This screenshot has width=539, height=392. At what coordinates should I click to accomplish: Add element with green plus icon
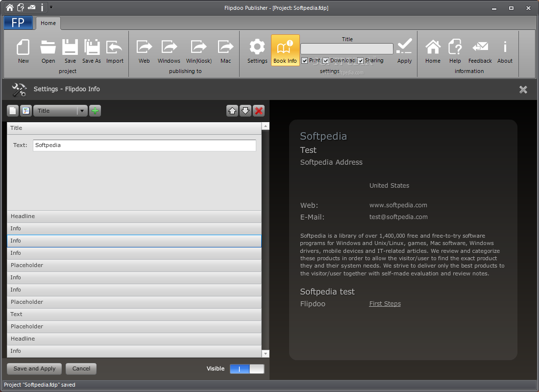point(95,111)
